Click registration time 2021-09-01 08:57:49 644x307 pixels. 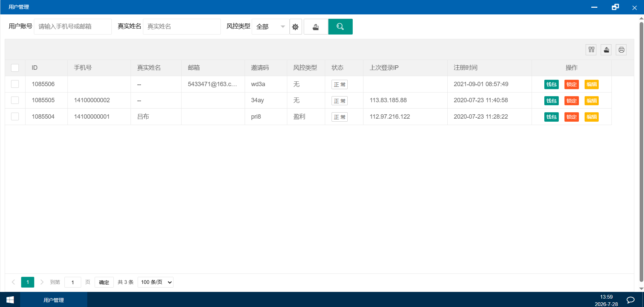pyautogui.click(x=481, y=84)
